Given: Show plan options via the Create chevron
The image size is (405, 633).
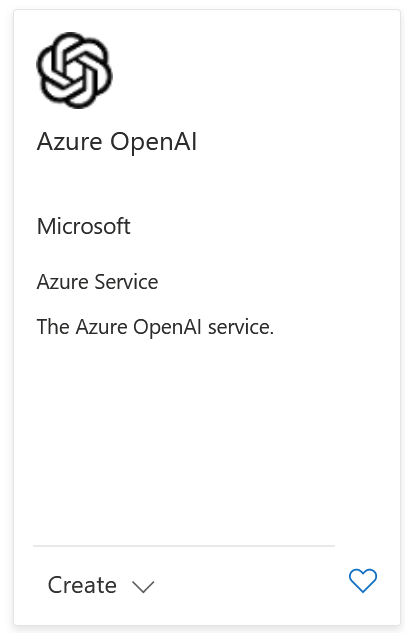Looking at the screenshot, I should [143, 587].
